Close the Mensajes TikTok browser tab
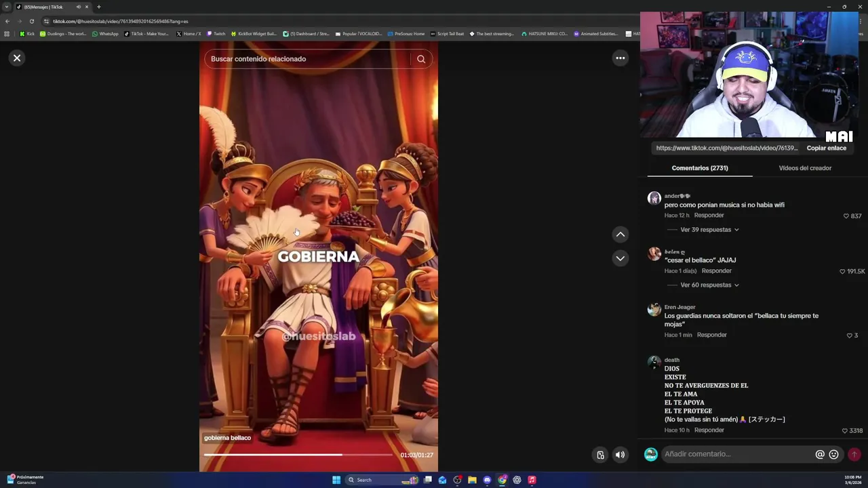Viewport: 868px width, 488px height. pyautogui.click(x=87, y=7)
